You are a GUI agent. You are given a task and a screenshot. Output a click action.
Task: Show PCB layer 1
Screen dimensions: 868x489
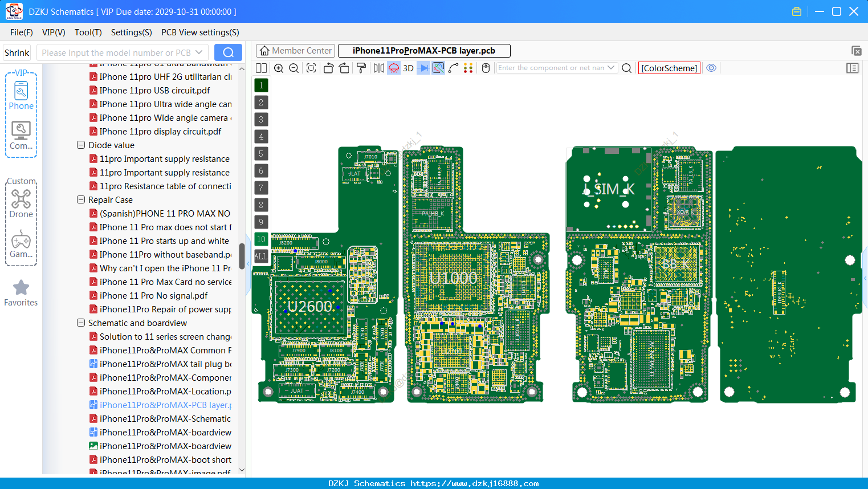pyautogui.click(x=261, y=85)
